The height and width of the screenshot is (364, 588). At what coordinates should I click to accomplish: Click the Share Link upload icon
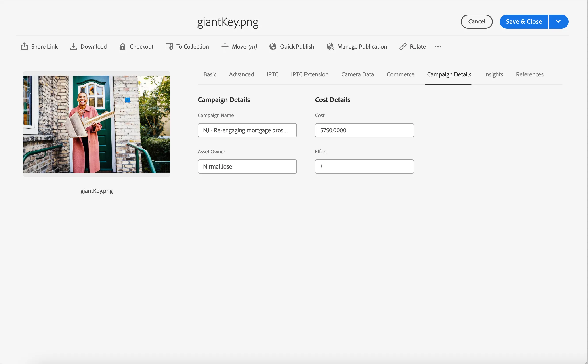(x=24, y=46)
